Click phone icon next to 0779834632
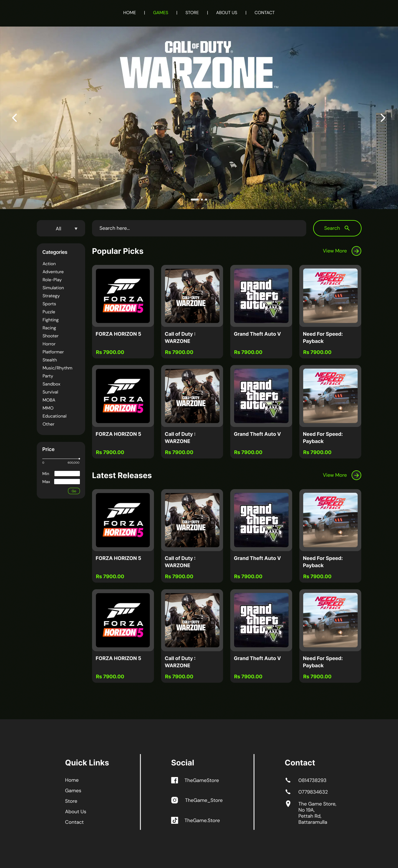The width and height of the screenshot is (398, 868). tap(288, 792)
